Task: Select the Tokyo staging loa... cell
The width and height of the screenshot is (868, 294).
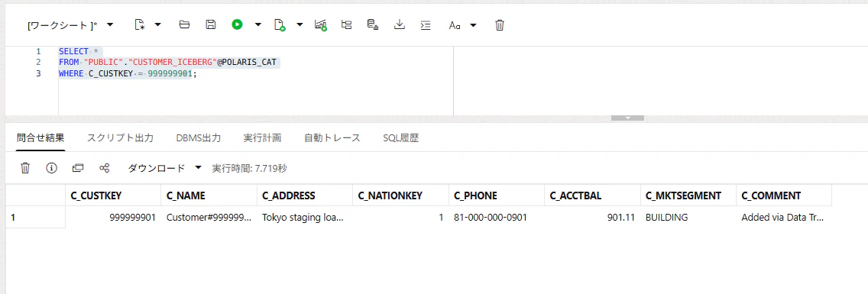Action: pos(304,218)
